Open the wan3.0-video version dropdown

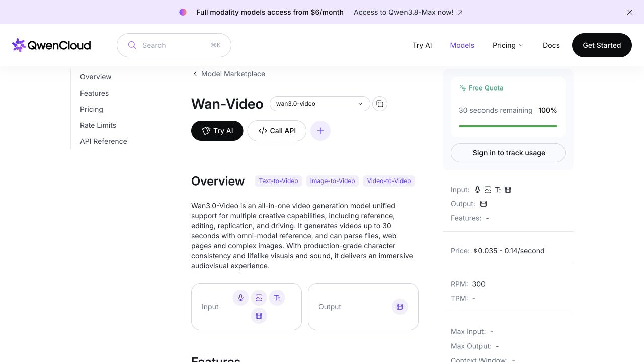click(320, 104)
